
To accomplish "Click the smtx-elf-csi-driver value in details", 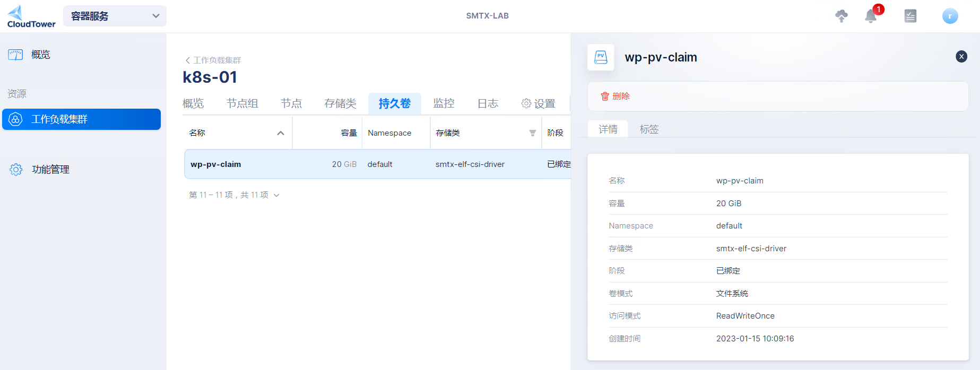I will click(751, 249).
